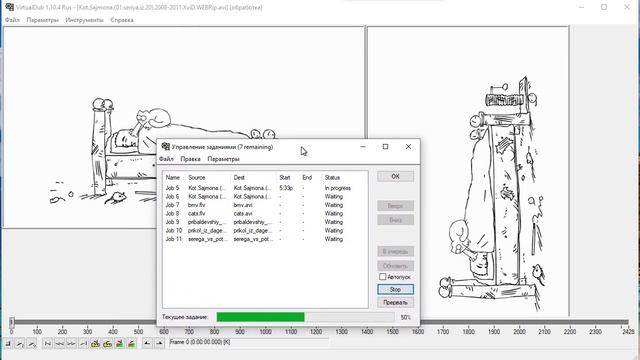Click the bmv.avi destination cell

point(243,205)
